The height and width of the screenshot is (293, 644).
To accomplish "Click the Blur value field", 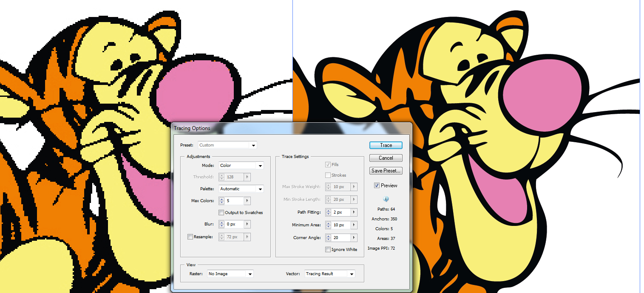I will click(234, 224).
